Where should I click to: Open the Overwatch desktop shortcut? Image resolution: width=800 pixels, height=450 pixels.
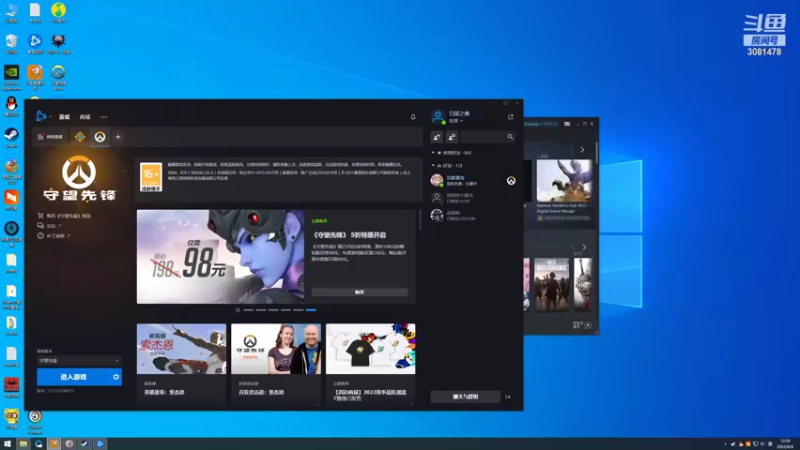(59, 77)
